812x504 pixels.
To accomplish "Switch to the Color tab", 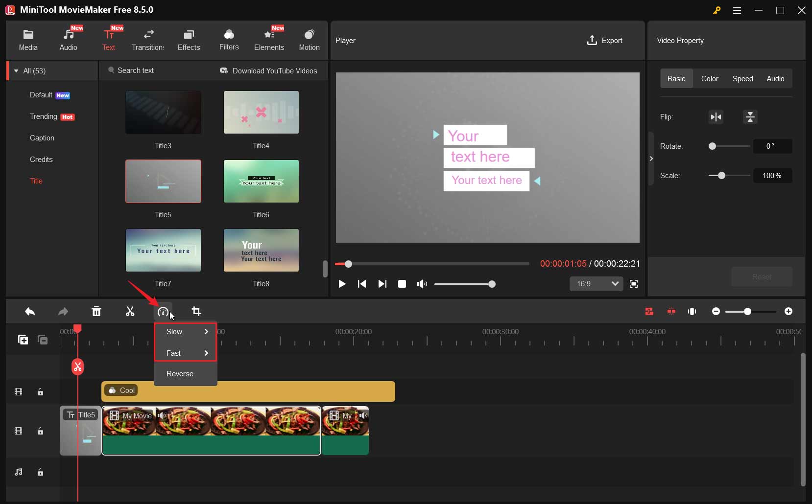I will pos(710,78).
